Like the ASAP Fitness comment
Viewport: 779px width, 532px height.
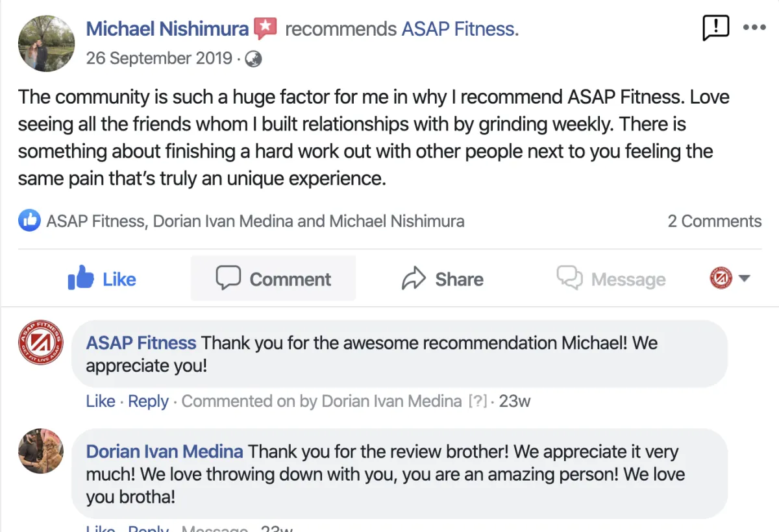pyautogui.click(x=100, y=402)
